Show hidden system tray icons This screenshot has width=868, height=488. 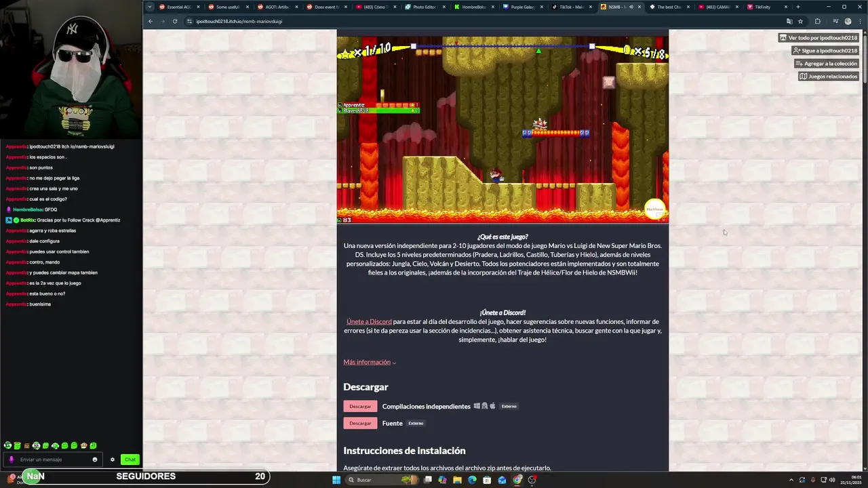click(791, 480)
